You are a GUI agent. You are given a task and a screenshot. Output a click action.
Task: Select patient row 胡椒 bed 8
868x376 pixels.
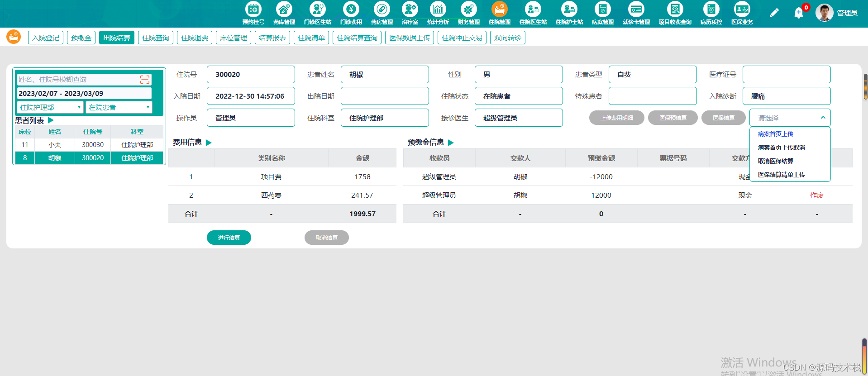click(x=89, y=158)
